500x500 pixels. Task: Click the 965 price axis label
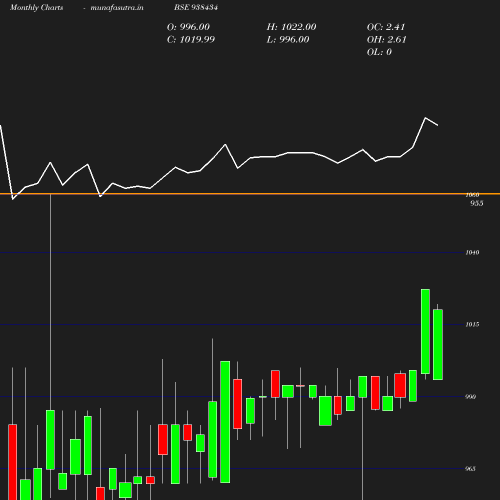pos(470,469)
